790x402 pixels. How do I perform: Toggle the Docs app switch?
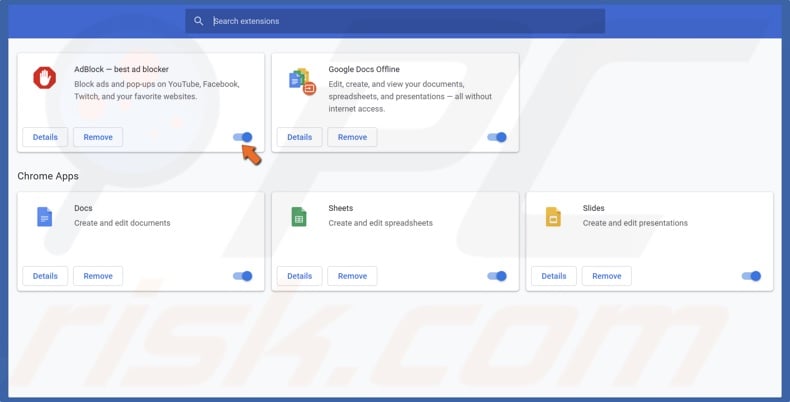click(x=242, y=276)
